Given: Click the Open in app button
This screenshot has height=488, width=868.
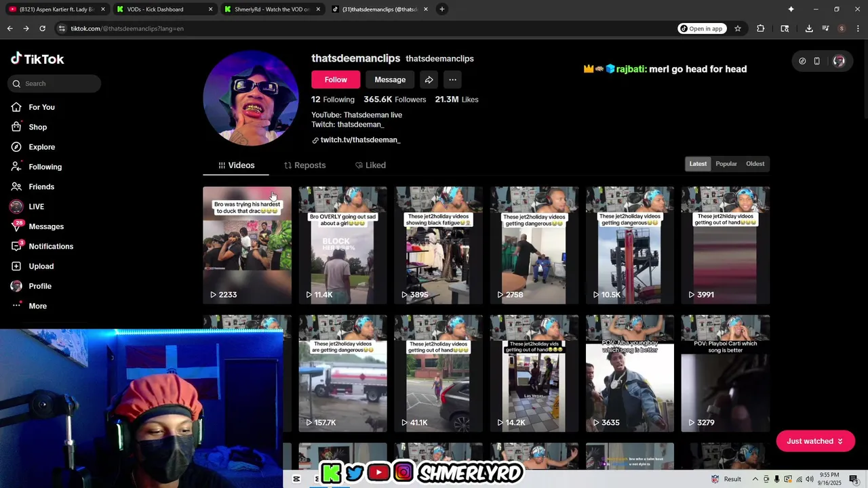Looking at the screenshot, I should pos(701,28).
